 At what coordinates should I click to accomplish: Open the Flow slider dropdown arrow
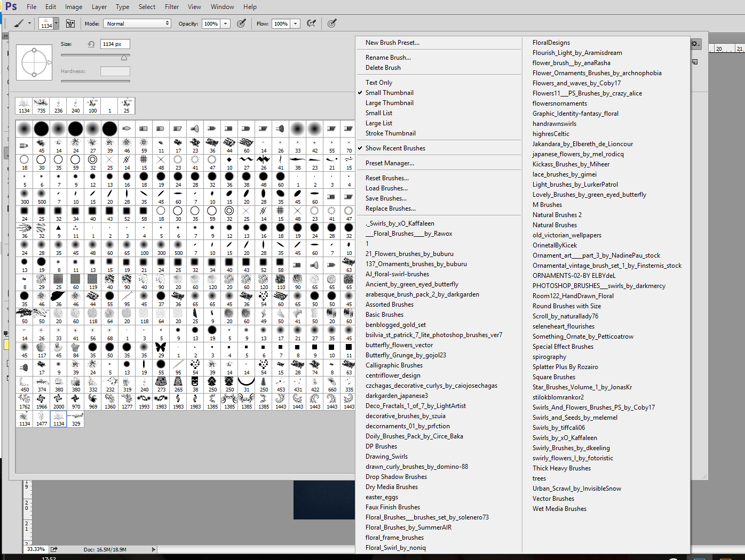[296, 23]
